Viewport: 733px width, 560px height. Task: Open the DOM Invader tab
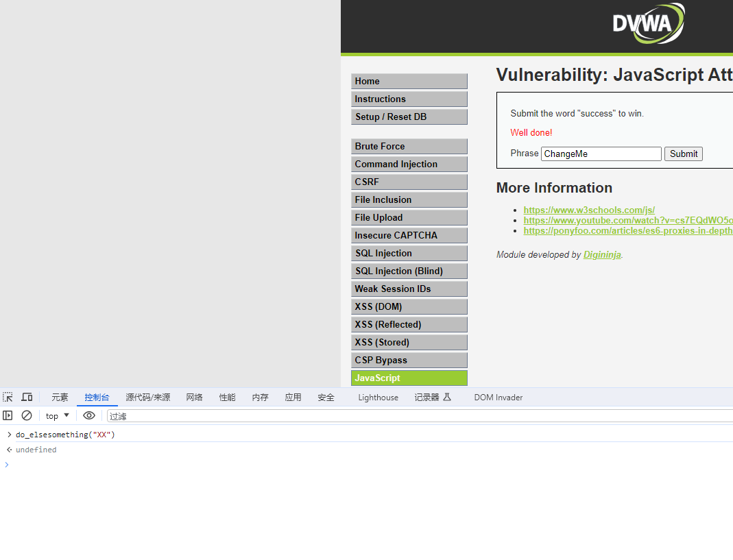(498, 397)
